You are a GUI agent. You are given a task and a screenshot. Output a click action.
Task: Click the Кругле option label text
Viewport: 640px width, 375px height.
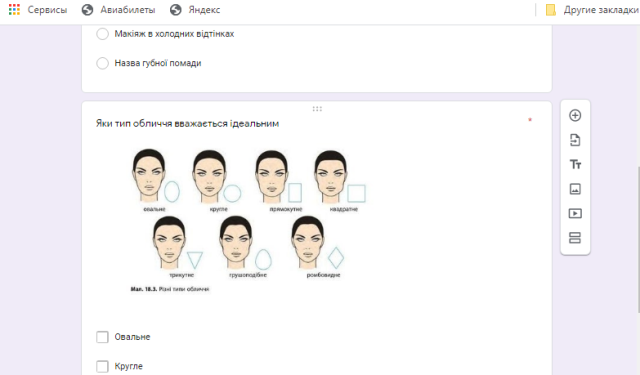point(129,366)
